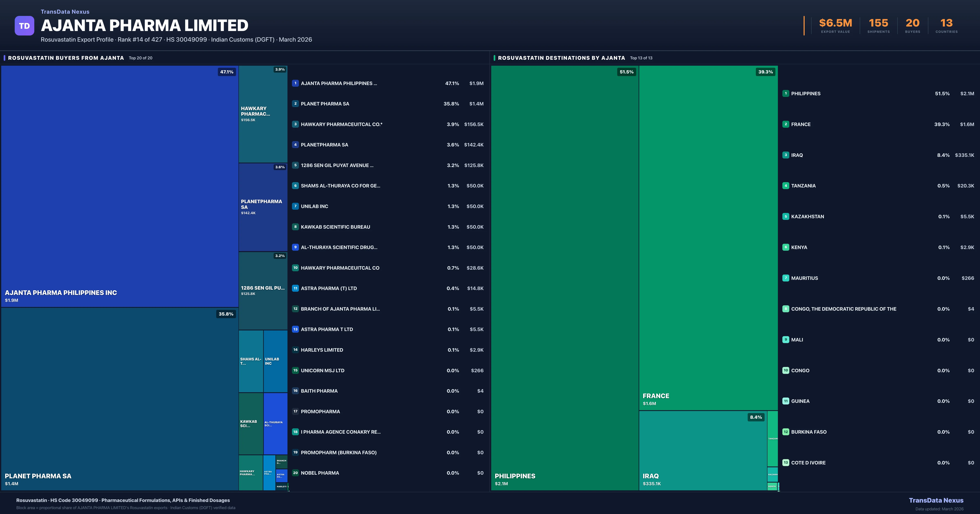980x514 pixels.
Task: Click rank badge 7 beside Unilab Inc
Action: [x=295, y=206]
